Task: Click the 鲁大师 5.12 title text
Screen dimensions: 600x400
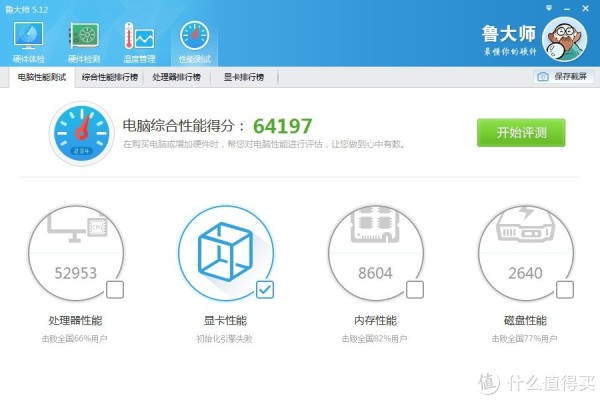Action: click(x=27, y=10)
